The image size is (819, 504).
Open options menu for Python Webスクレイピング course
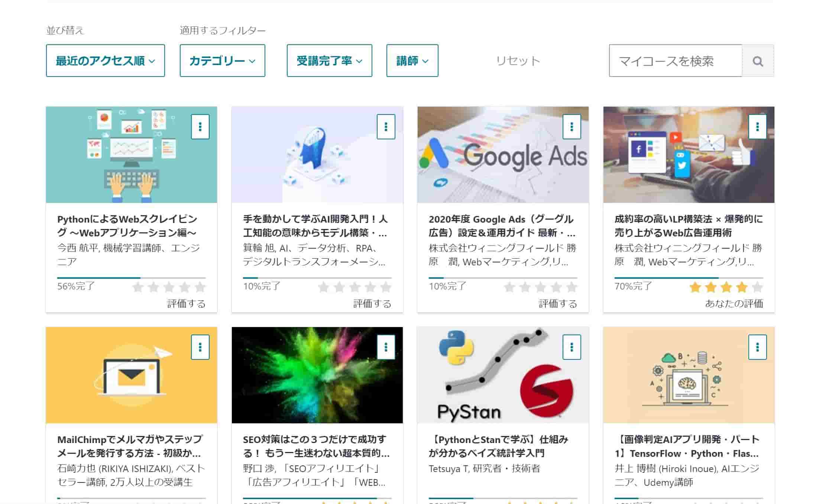pos(200,127)
